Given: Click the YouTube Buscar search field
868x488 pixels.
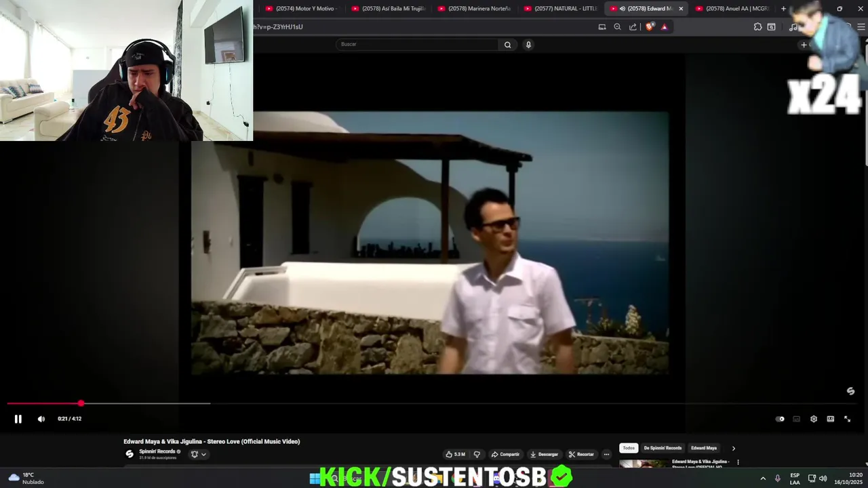Looking at the screenshot, I should click(x=417, y=44).
